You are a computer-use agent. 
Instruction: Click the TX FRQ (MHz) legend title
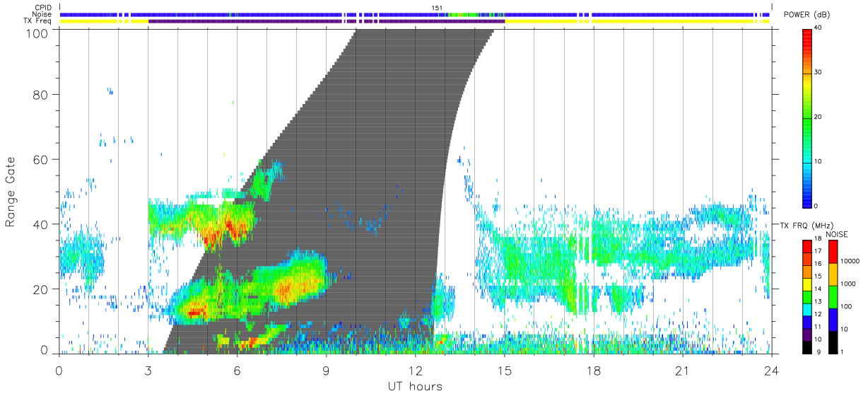tap(807, 224)
